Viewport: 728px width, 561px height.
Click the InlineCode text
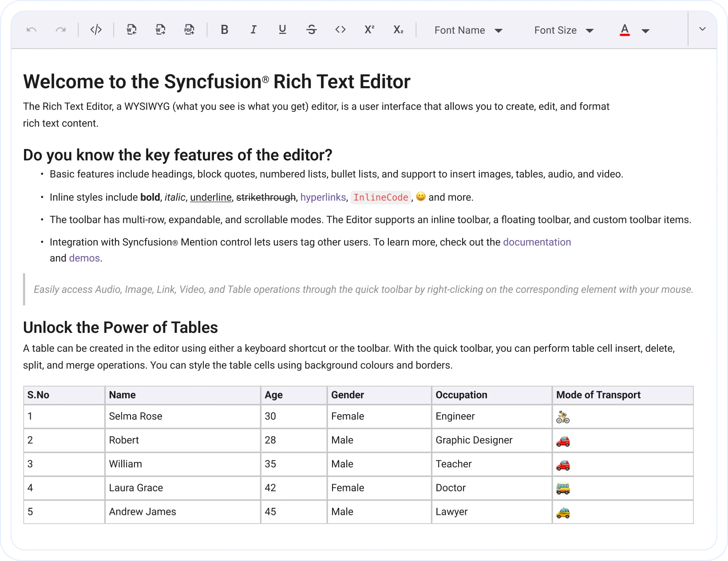tap(381, 198)
